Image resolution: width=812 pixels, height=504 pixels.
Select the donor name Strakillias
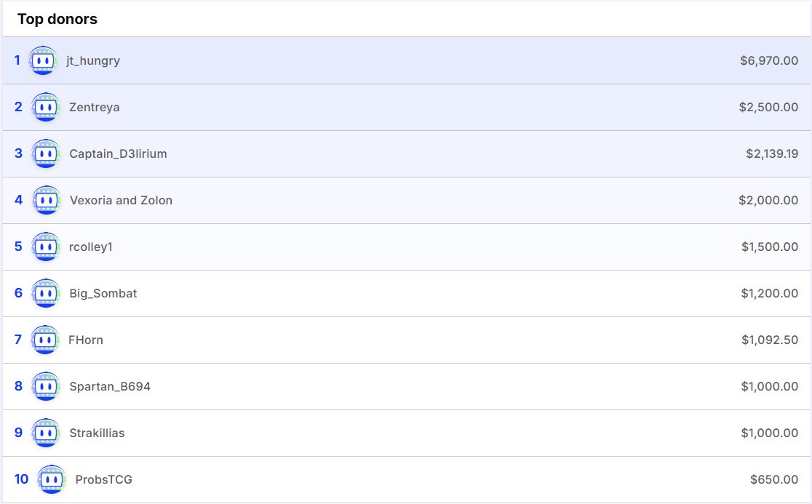tap(97, 433)
